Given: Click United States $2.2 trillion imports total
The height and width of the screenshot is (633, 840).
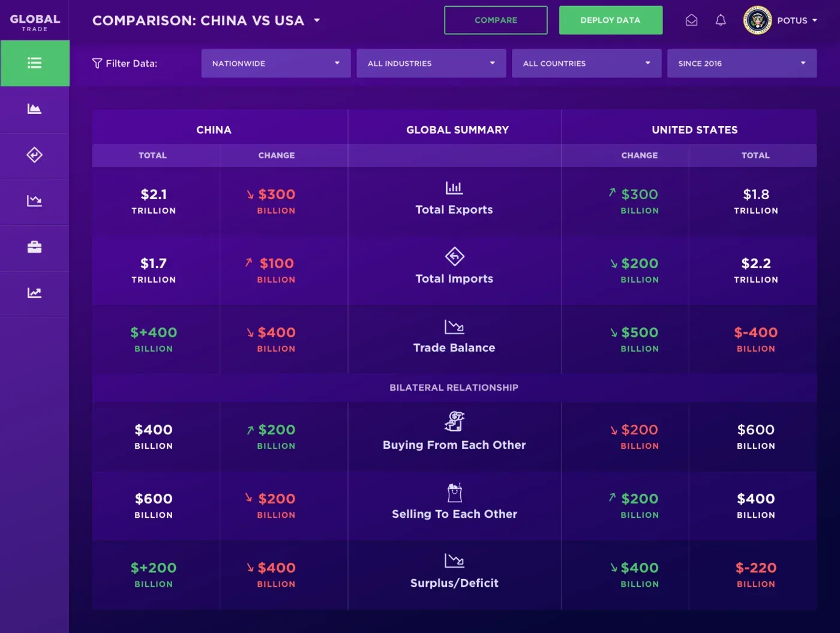Looking at the screenshot, I should (756, 270).
